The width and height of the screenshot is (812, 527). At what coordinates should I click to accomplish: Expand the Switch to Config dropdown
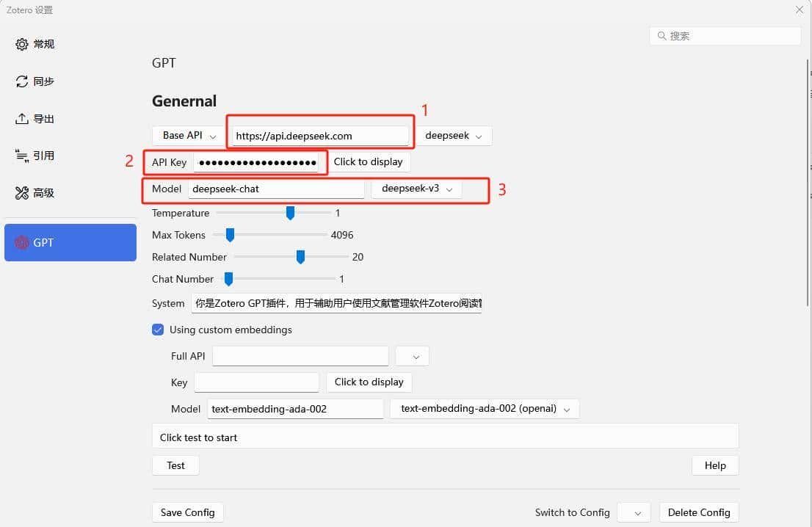[634, 512]
